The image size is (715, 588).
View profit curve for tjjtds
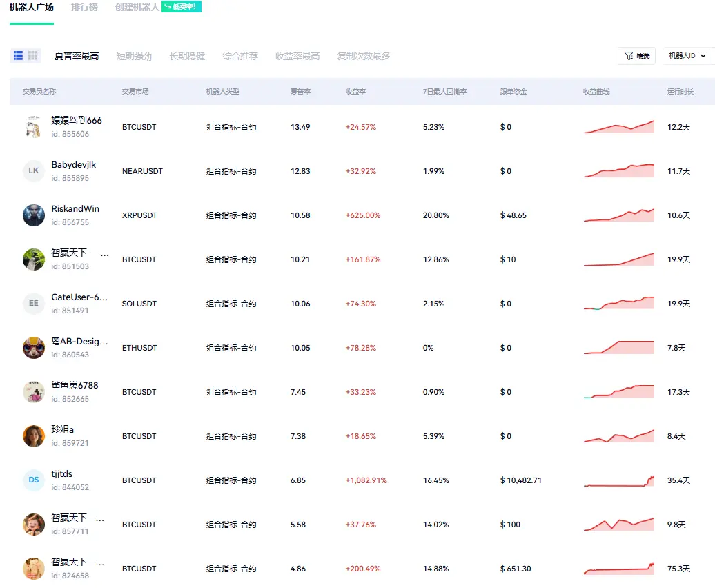point(619,480)
